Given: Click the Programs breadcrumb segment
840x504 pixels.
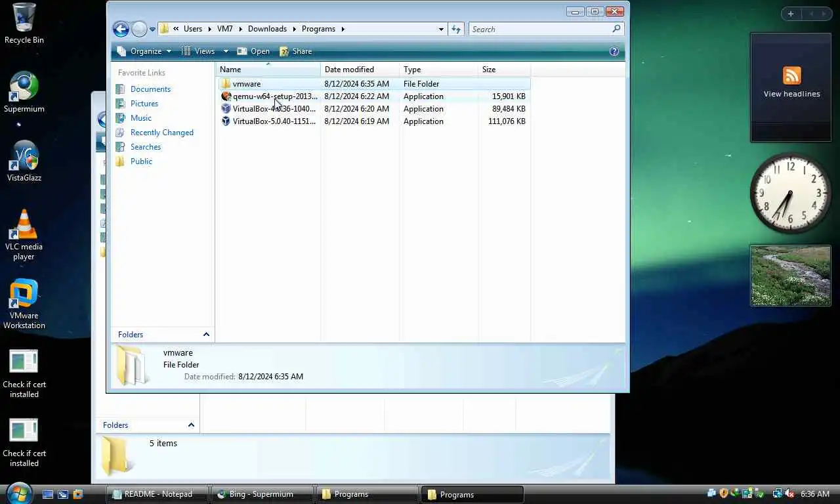Looking at the screenshot, I should pyautogui.click(x=318, y=29).
